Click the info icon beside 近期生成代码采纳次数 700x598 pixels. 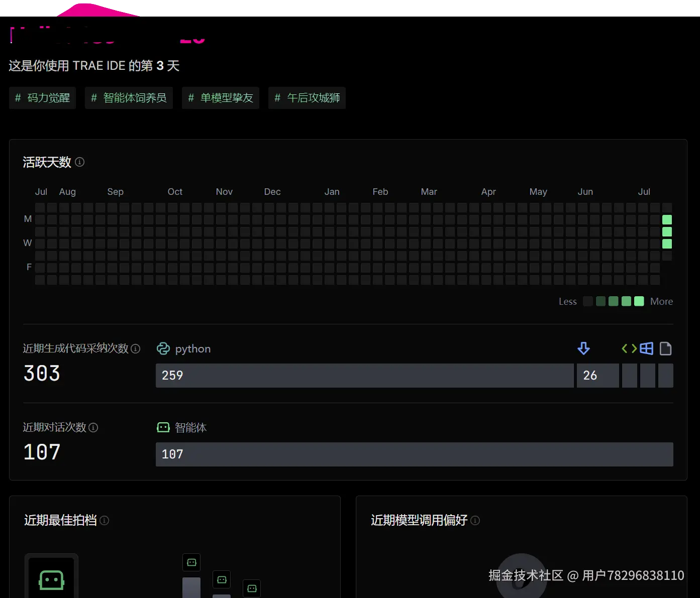point(136,348)
